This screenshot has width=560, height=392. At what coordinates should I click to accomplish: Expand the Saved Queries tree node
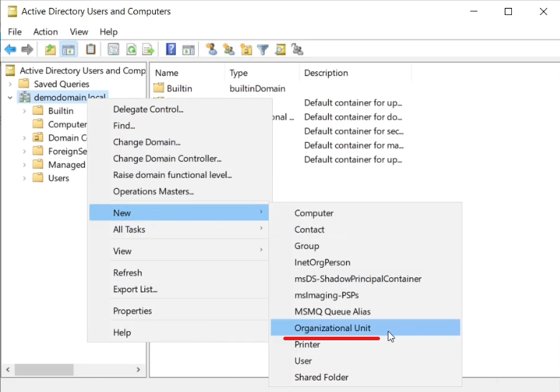10,84
